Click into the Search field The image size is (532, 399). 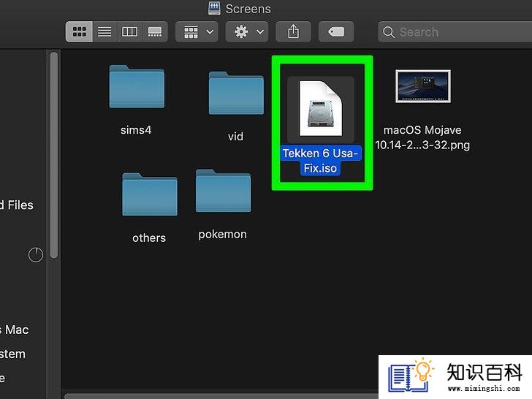(x=455, y=32)
